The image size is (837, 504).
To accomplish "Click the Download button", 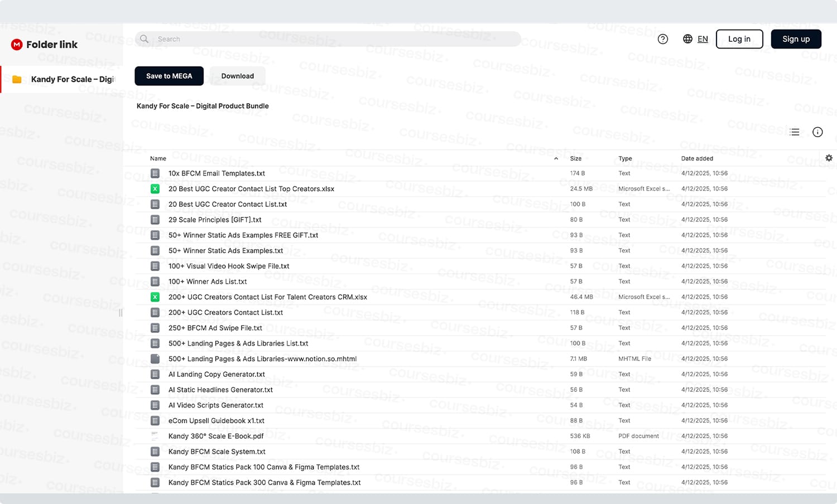I will (238, 76).
